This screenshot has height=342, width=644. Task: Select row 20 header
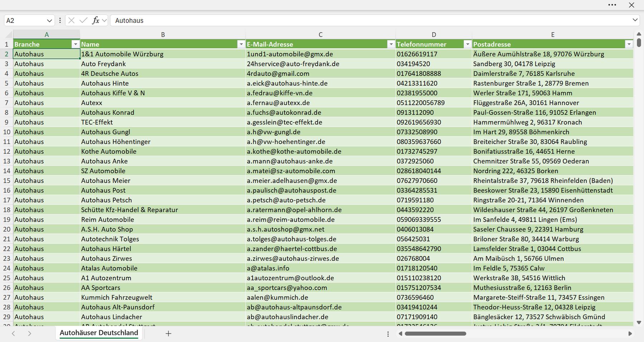[x=6, y=229]
